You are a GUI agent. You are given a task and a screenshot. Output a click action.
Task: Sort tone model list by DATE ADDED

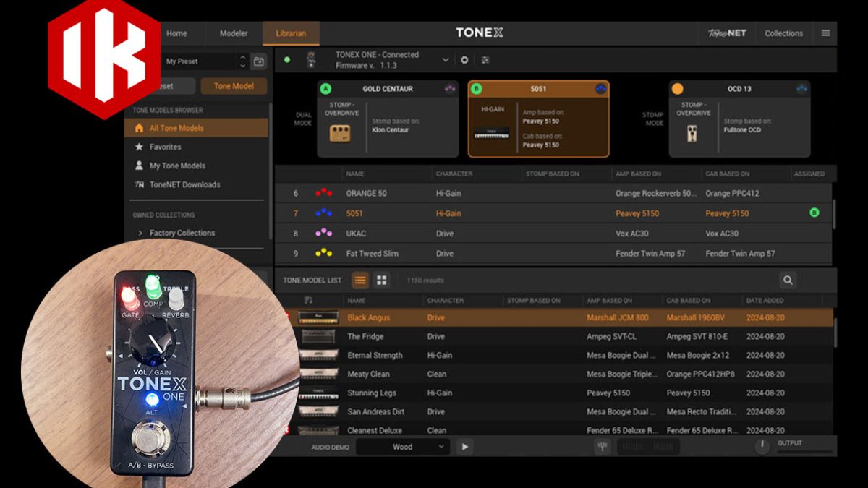coord(767,300)
